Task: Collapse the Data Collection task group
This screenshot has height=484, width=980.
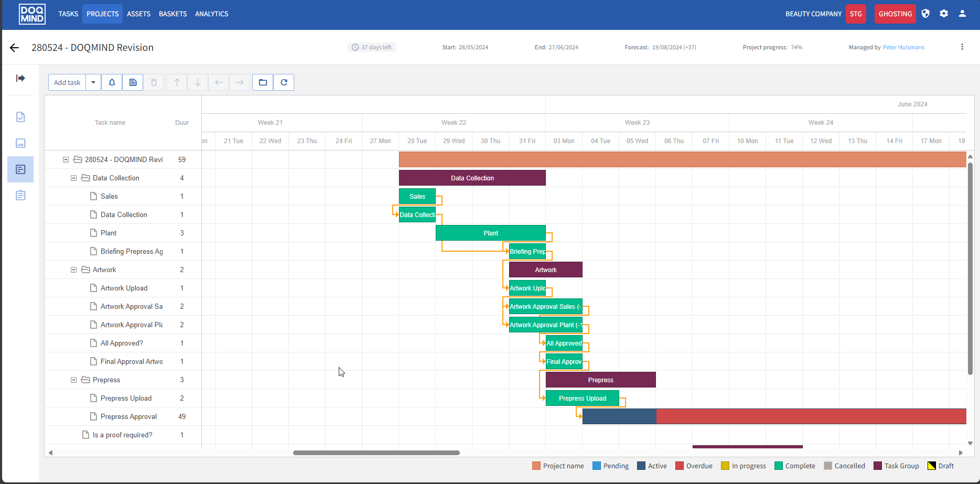Action: [x=74, y=178]
